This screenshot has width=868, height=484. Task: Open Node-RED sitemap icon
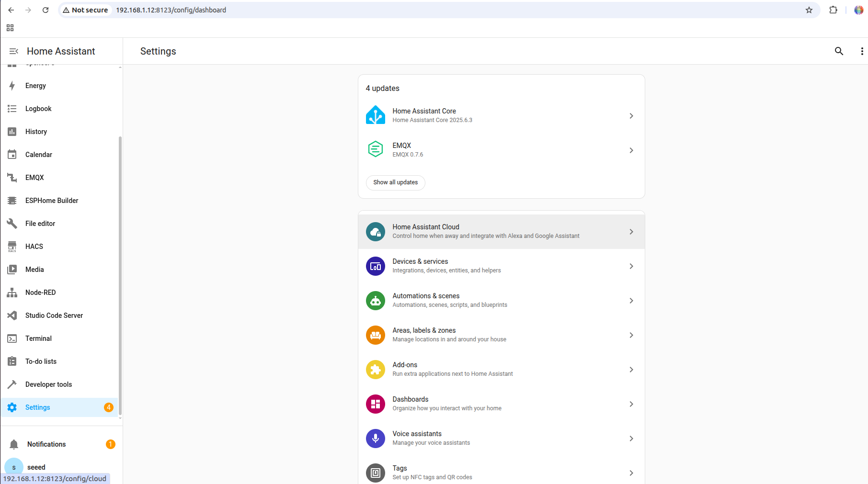[12, 293]
